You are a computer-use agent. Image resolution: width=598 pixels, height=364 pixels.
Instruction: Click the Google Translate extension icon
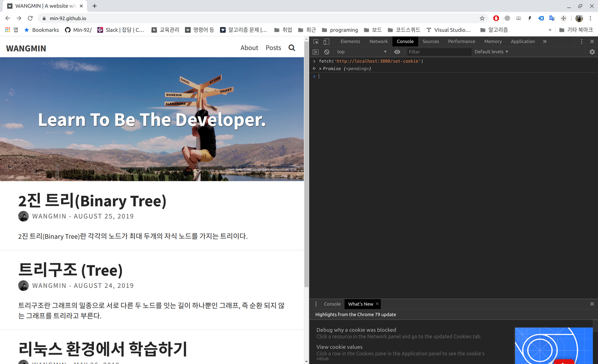(x=552, y=18)
